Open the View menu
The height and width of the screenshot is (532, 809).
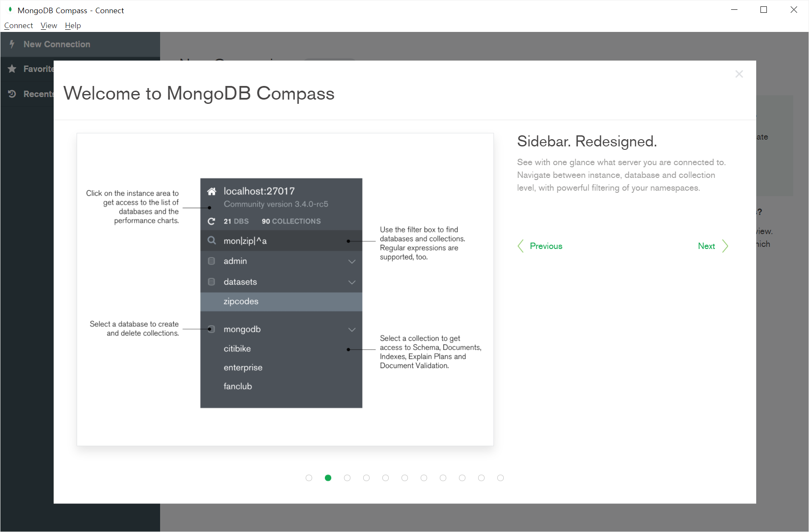click(x=49, y=26)
